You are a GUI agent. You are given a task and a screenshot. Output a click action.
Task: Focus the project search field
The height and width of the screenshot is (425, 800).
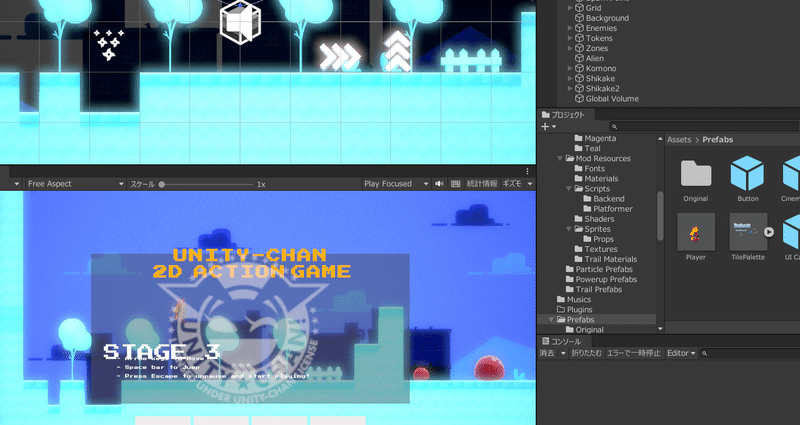point(704,127)
